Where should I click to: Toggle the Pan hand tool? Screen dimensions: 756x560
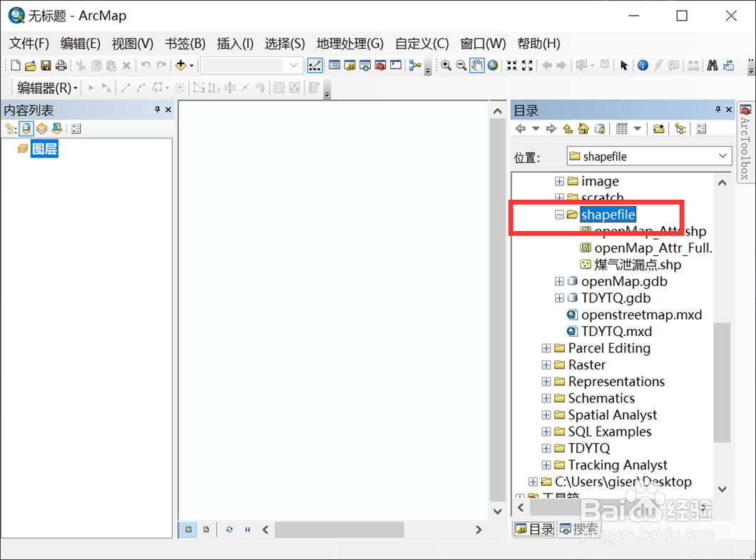(477, 65)
